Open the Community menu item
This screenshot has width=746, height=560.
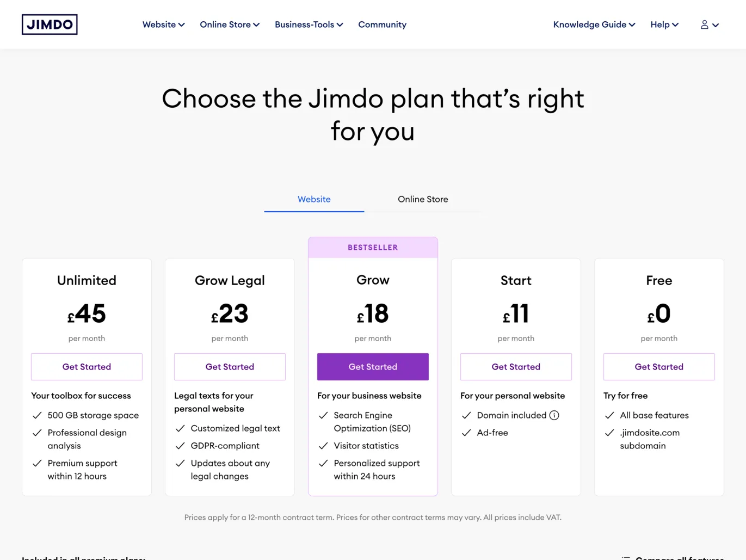[x=382, y=24]
